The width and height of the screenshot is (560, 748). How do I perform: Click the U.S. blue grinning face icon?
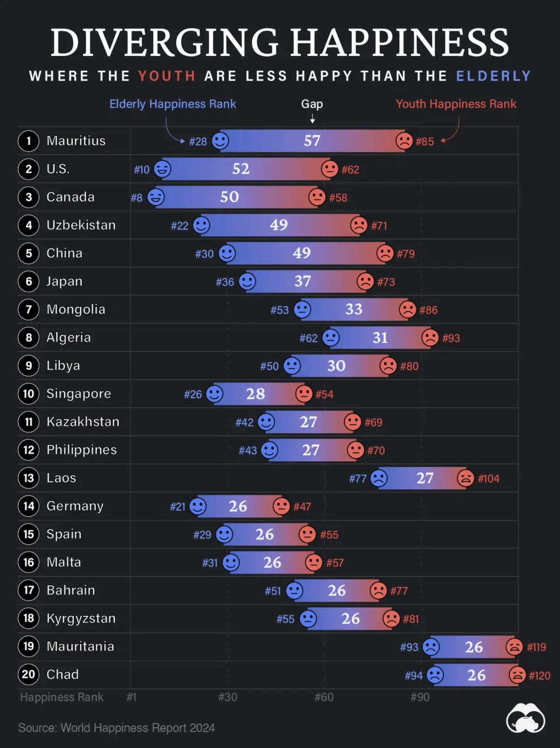[x=162, y=169]
